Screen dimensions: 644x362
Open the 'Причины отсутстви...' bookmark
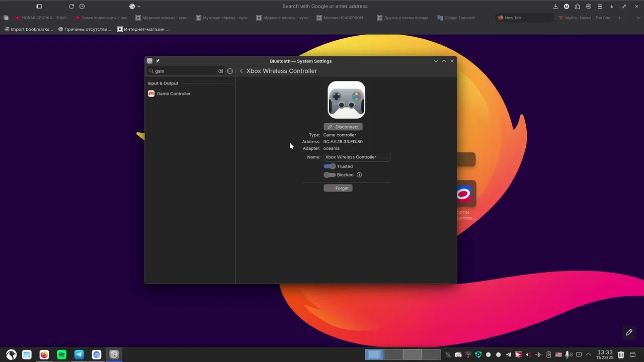tap(85, 29)
